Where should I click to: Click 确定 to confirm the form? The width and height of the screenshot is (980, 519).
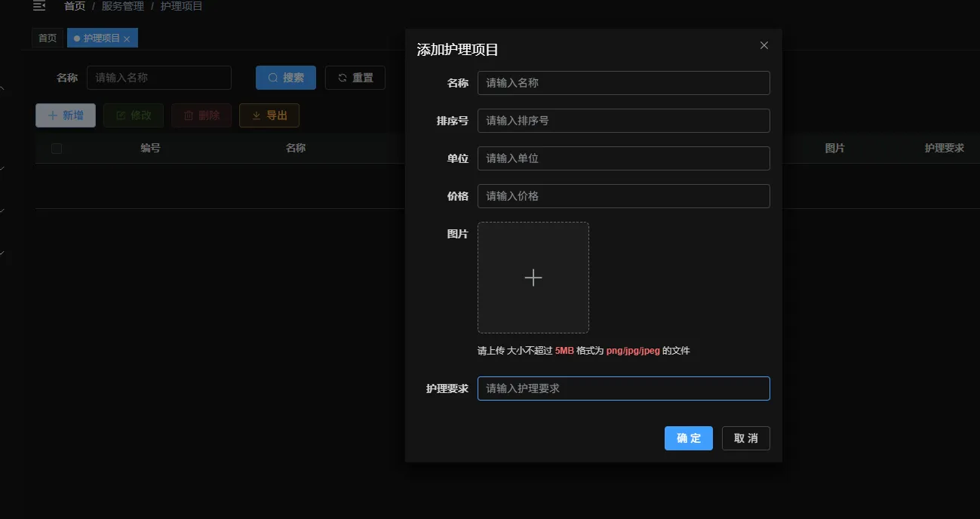pyautogui.click(x=688, y=438)
